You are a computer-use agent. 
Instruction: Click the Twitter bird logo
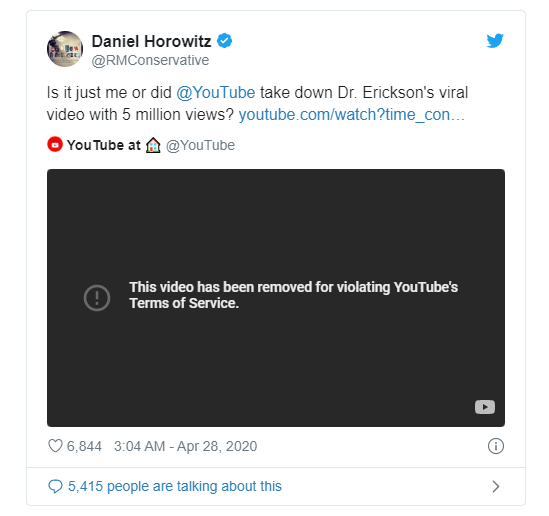point(495,41)
